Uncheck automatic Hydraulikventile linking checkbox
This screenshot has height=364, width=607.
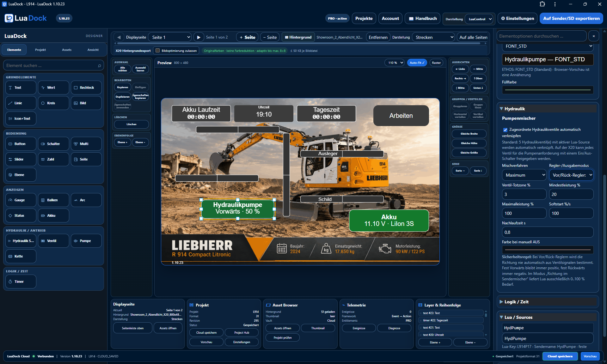tap(505, 130)
